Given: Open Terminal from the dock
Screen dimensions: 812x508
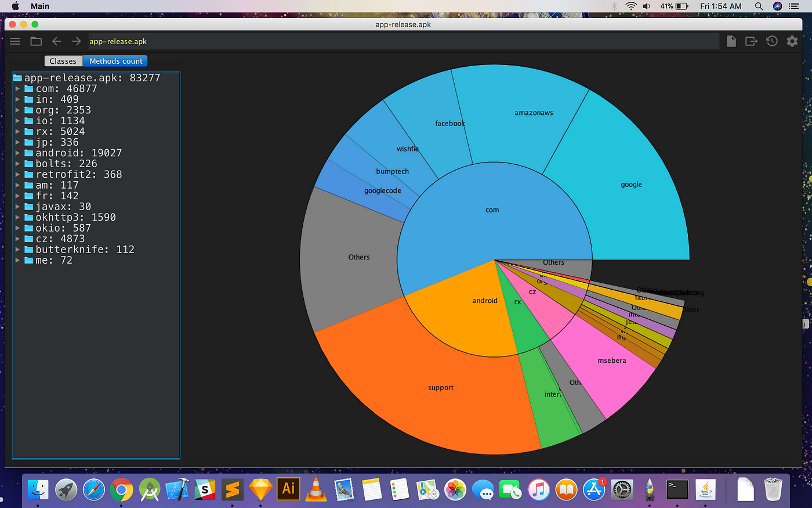Looking at the screenshot, I should 677,489.
